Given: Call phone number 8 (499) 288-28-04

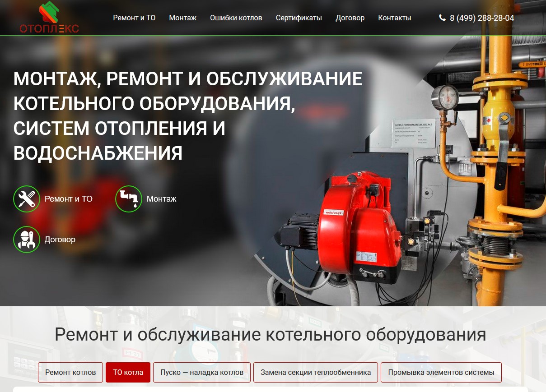Looking at the screenshot, I should point(482,18).
